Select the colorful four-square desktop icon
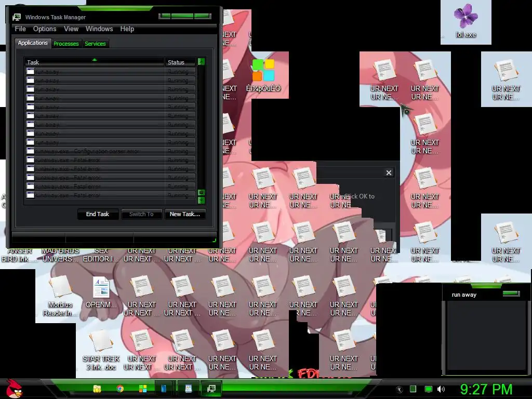The height and width of the screenshot is (399, 532). click(x=263, y=76)
